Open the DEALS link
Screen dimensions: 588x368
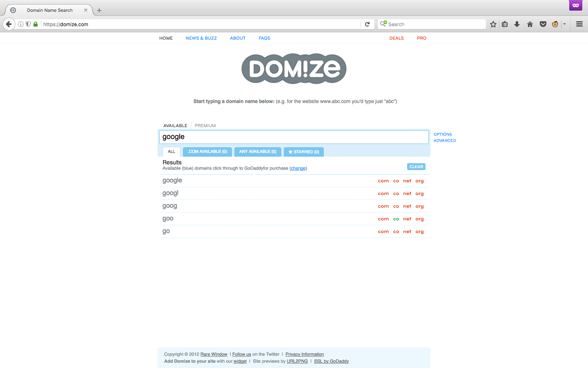(x=396, y=38)
